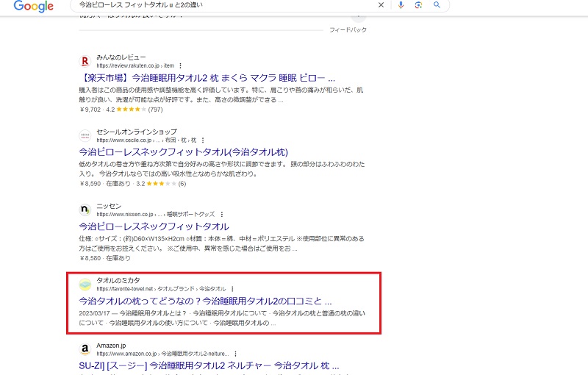Open the フィードバック link
The image size is (588, 375).
click(348, 29)
